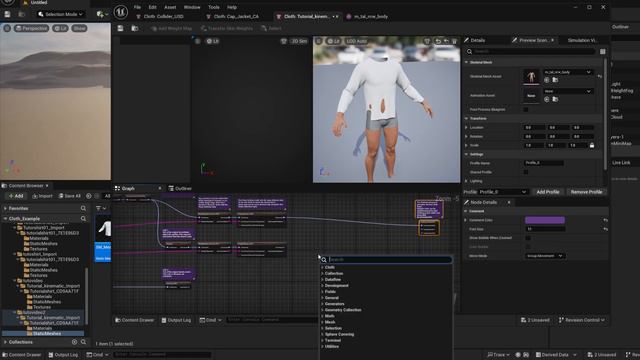Reset Comment Color to default arrow

(605, 220)
